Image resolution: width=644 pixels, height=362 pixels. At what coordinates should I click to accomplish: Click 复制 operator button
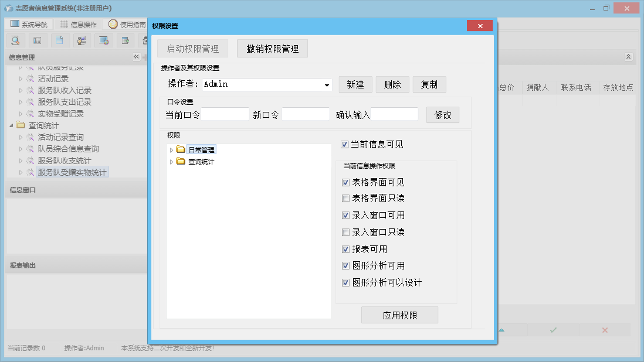click(x=429, y=84)
